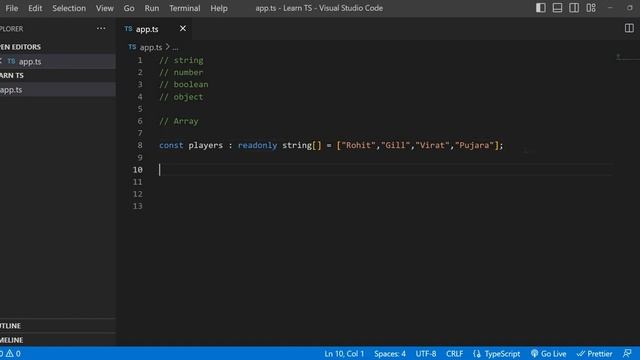Start the Go Live server
The image size is (640, 360).
coord(549,354)
